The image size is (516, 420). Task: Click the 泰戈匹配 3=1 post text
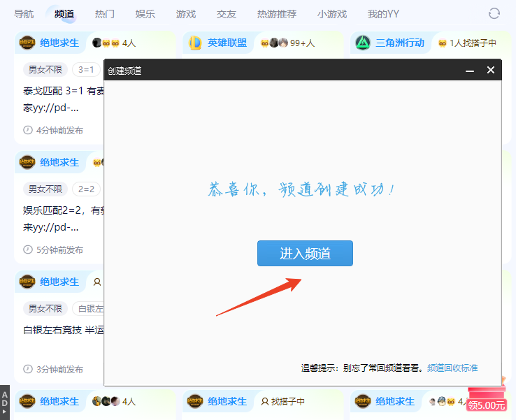coord(63,99)
